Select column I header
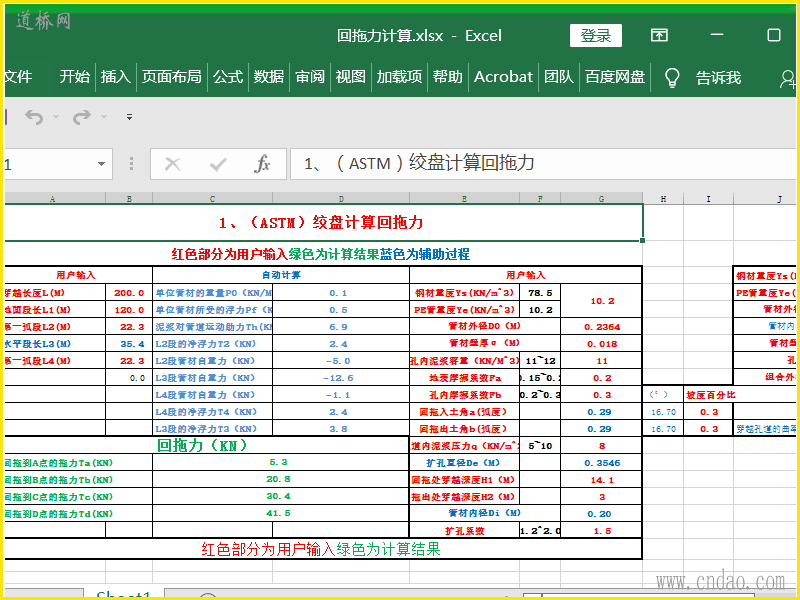 coord(708,198)
